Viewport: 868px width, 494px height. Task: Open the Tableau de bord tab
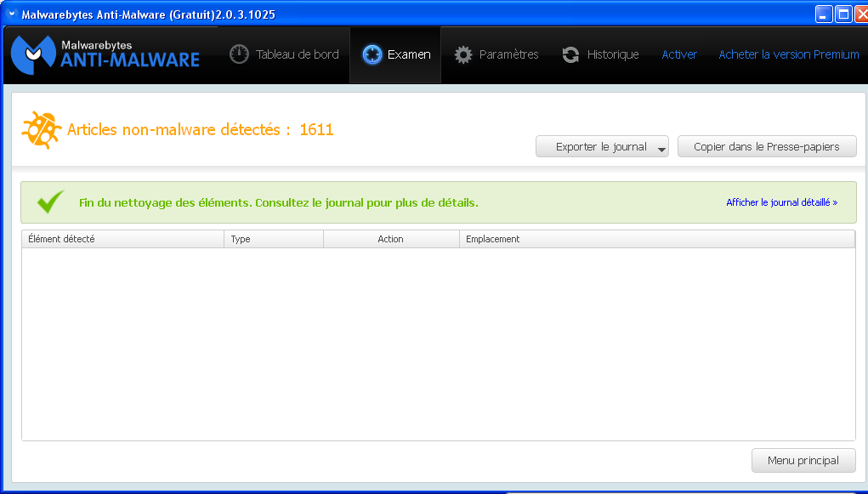(x=284, y=54)
